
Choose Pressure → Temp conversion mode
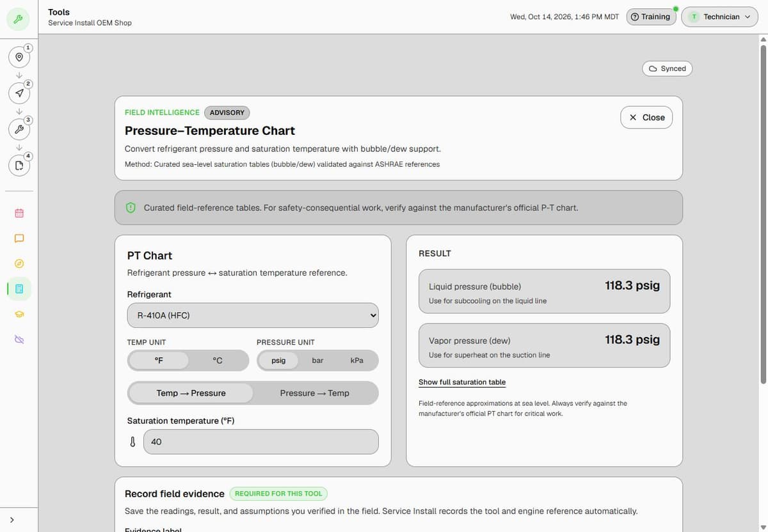[x=315, y=393]
